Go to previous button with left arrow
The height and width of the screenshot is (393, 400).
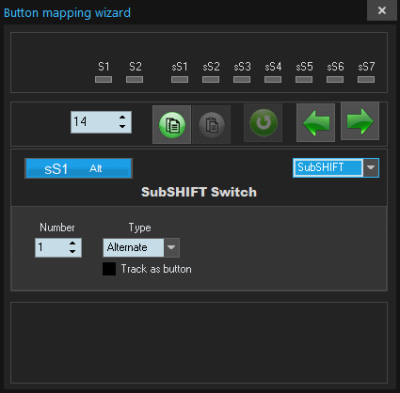point(315,123)
